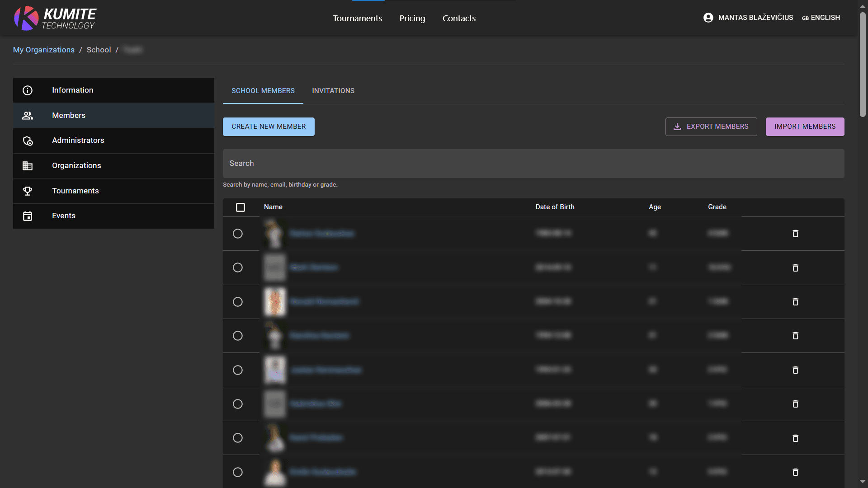
Task: Open Events using the calendar icon
Action: tap(28, 216)
